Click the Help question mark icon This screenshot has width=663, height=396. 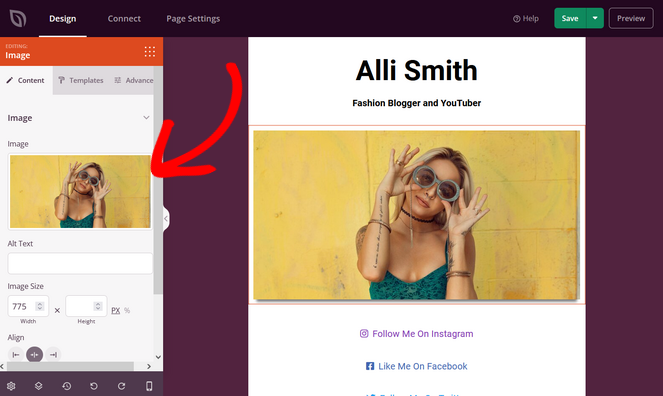tap(516, 19)
